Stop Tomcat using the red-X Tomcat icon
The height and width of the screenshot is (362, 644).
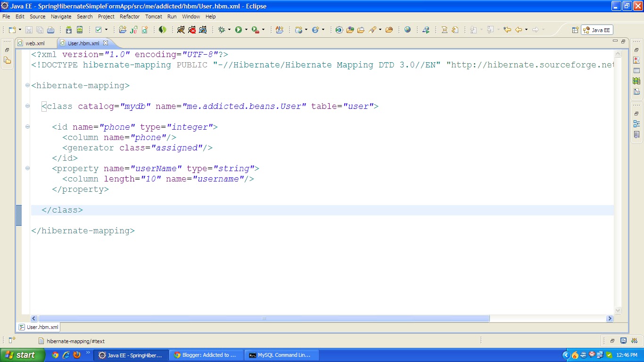pos(193,29)
